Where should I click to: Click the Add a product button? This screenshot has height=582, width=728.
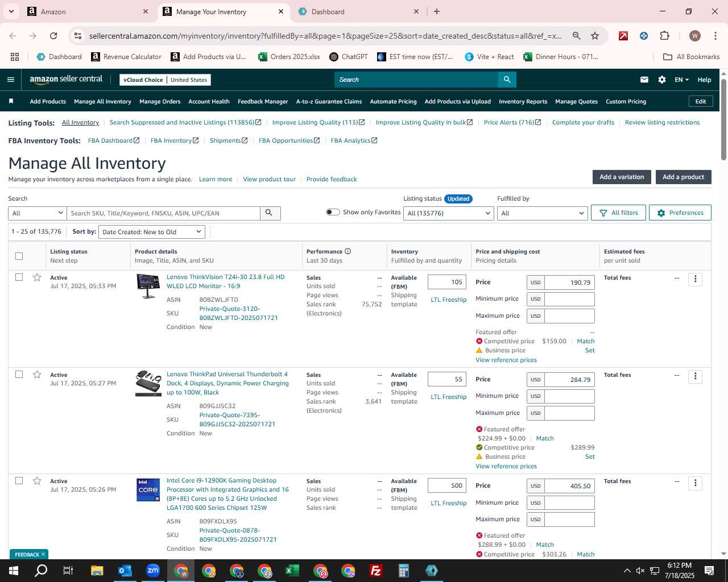point(683,177)
